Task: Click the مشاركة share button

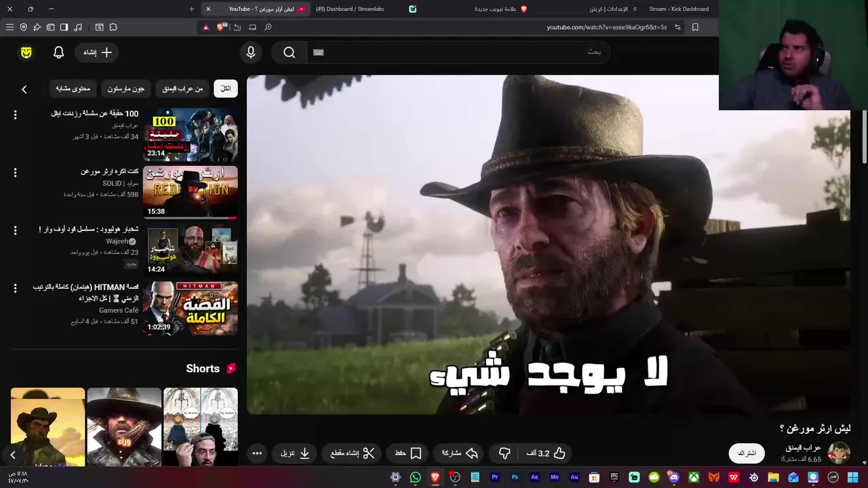Action: tap(460, 453)
